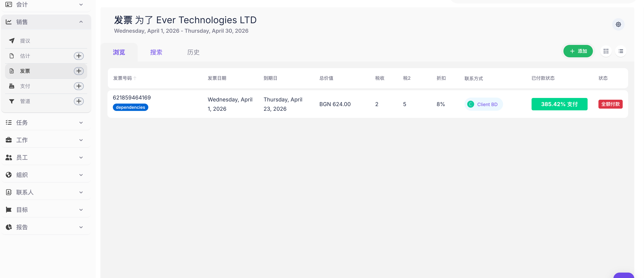Sort by 发票日期 invoice date column
This screenshot has width=644, height=278.
coord(217,78)
